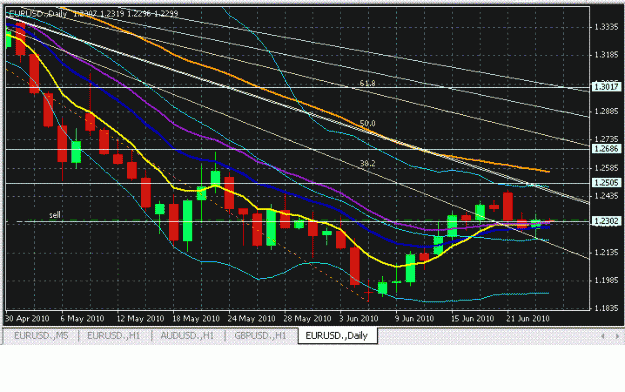Click the left tab-scroll arrow
Image resolution: width=625 pixels, height=392 pixels.
click(x=603, y=336)
